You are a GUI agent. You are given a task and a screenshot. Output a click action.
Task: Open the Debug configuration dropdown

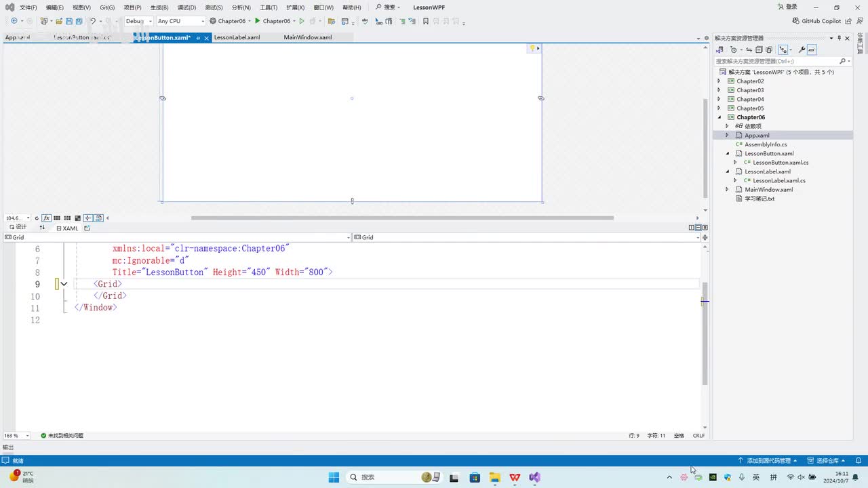(x=138, y=21)
